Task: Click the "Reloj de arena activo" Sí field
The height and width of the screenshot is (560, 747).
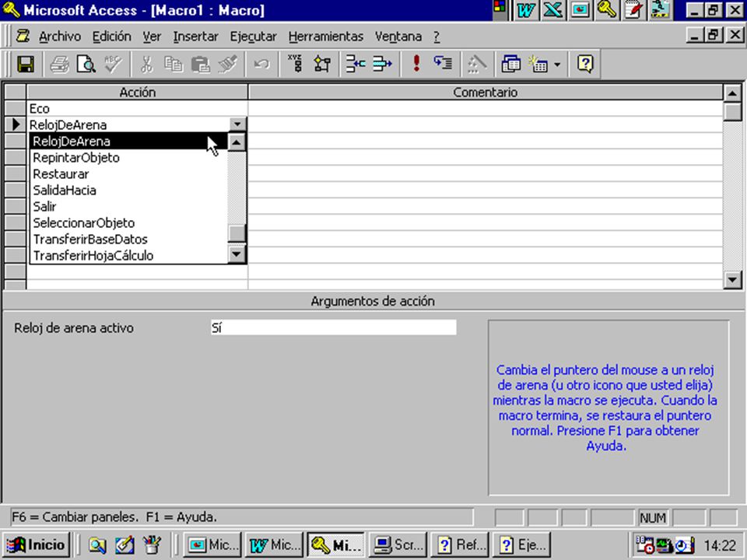Action: (x=334, y=327)
